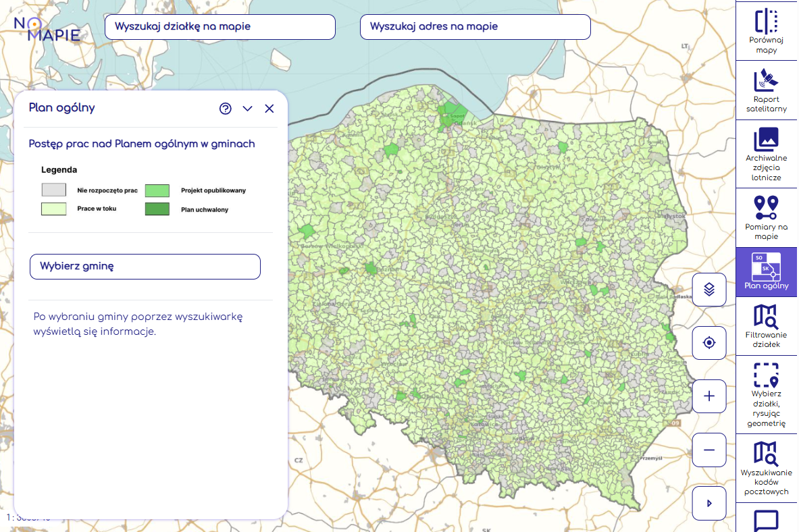Click the Wyszukaj działkę na mapie field

click(x=220, y=27)
